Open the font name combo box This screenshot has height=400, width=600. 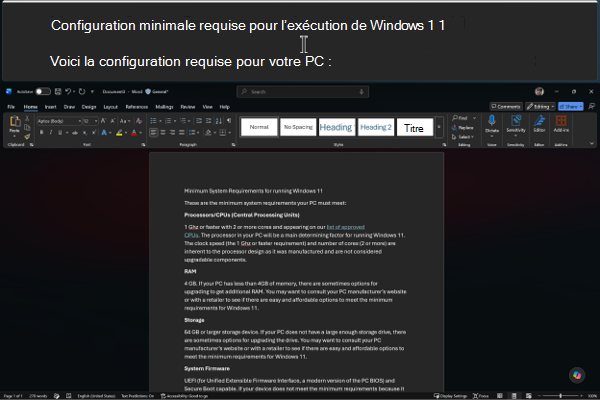pos(59,121)
